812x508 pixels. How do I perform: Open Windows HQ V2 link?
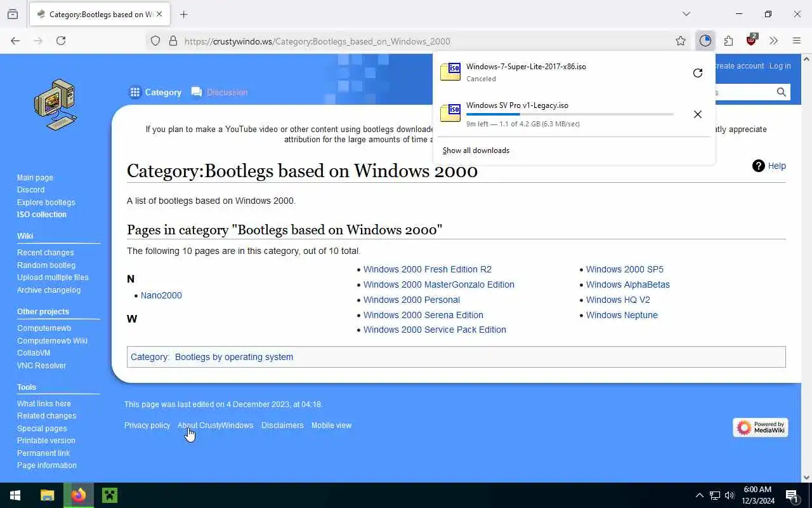coord(618,300)
